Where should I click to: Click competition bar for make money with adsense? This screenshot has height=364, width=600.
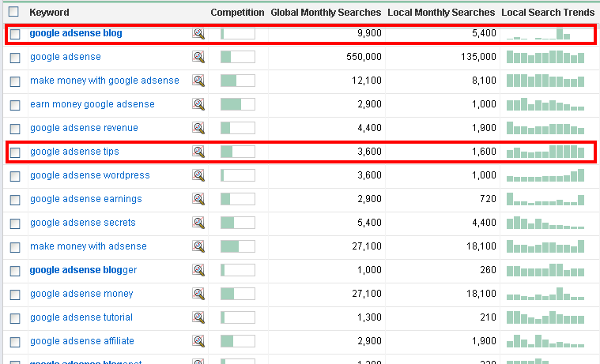click(x=238, y=246)
